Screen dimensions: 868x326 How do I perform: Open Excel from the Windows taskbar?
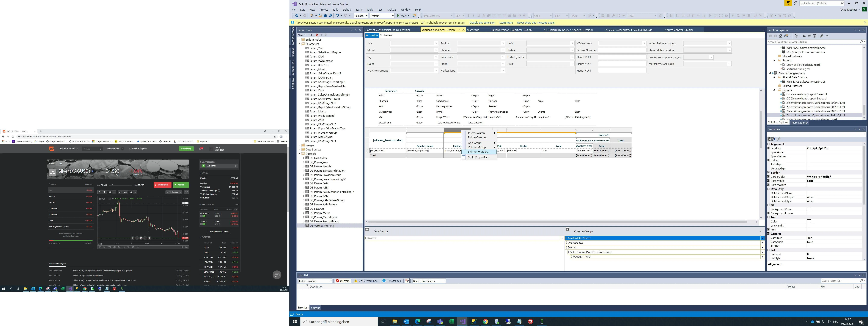[x=451, y=321]
